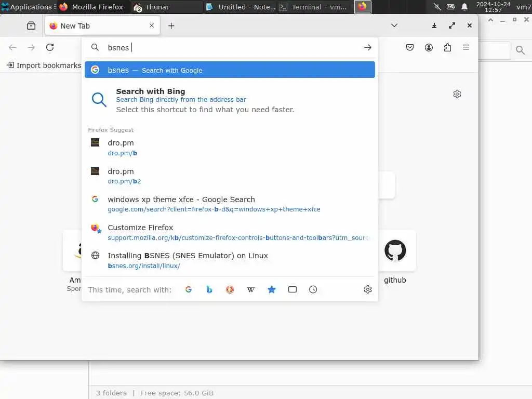Toggle fullscreen with the diagonal arrows icon

[x=452, y=25]
